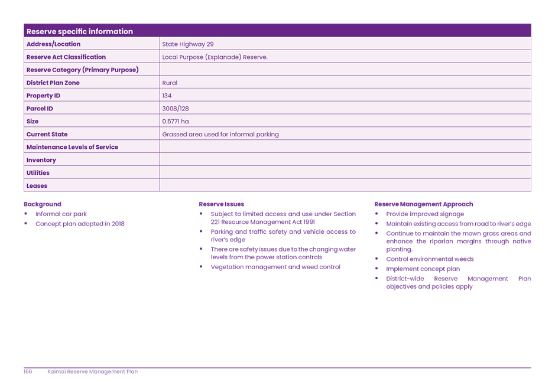555x392 pixels.
Task: Select the Parcel ID value '3008/128'
Action: pos(176,109)
